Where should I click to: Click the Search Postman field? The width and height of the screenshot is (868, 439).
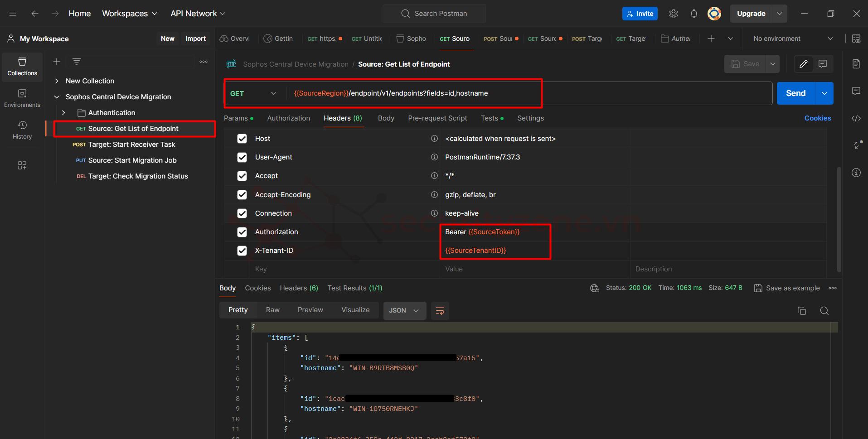[434, 14]
